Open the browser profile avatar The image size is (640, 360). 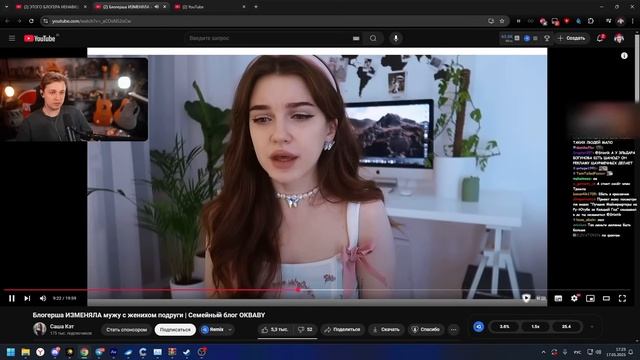coord(620,21)
